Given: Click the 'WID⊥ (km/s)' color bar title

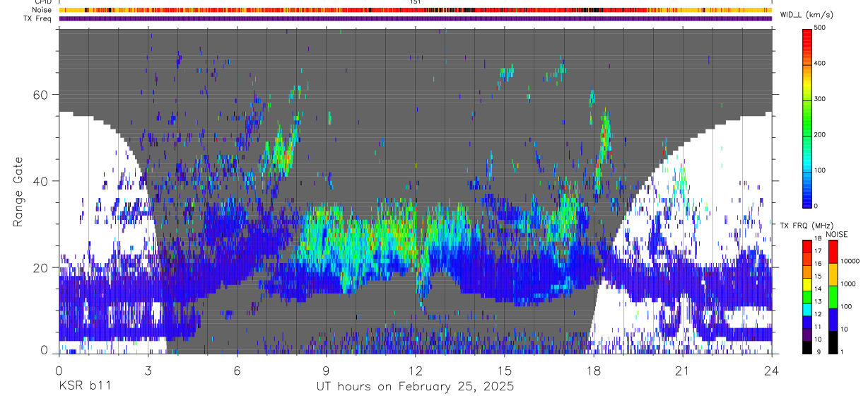Looking at the screenshot, I should (807, 15).
